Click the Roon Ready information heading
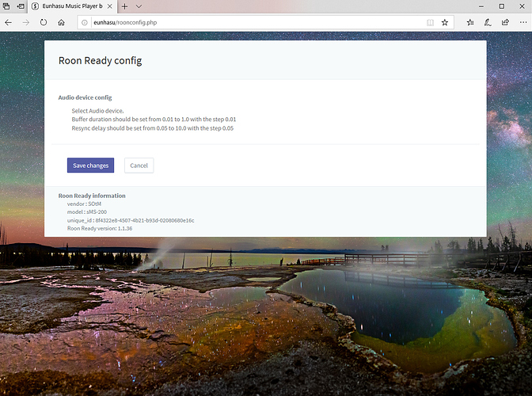532x396 pixels. [x=92, y=196]
